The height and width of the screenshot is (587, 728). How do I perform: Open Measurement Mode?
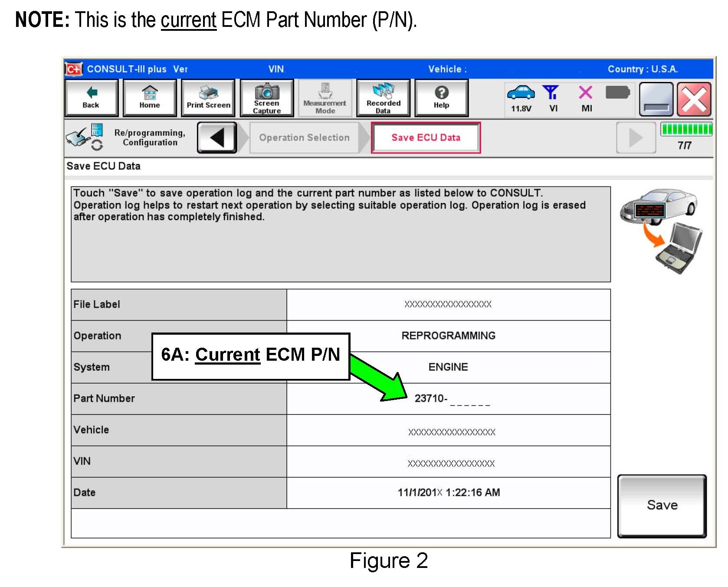tap(325, 98)
